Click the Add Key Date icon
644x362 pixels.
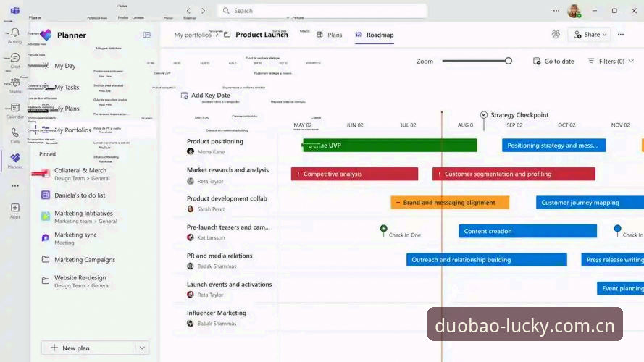tap(185, 96)
